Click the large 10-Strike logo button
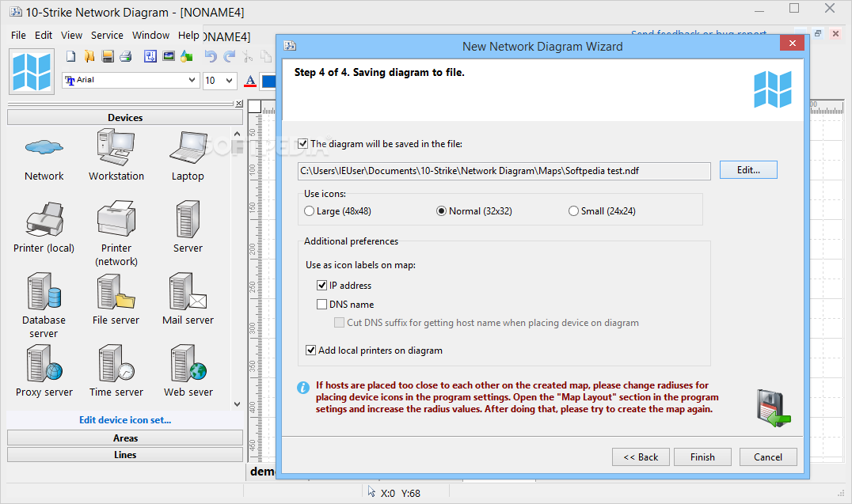852x504 pixels. coord(32,72)
